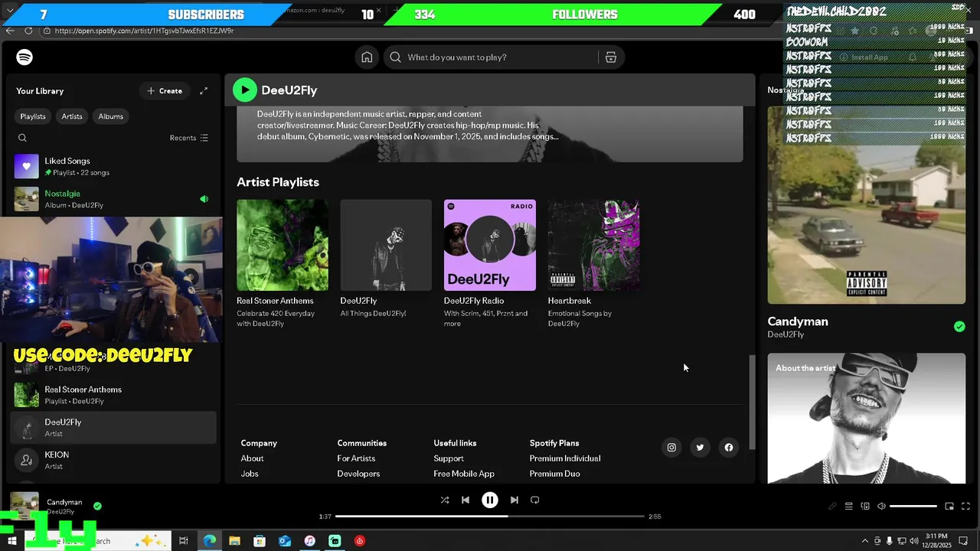The image size is (980, 551).
Task: Click the Jobs footer link
Action: pyautogui.click(x=250, y=474)
